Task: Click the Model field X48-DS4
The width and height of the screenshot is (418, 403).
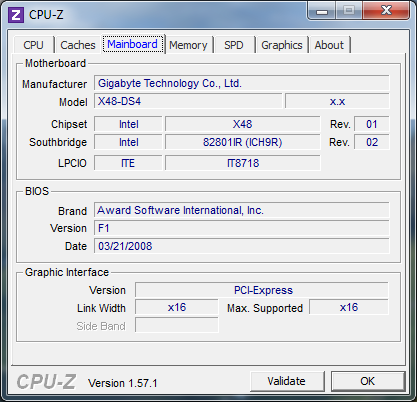Action: (188, 101)
